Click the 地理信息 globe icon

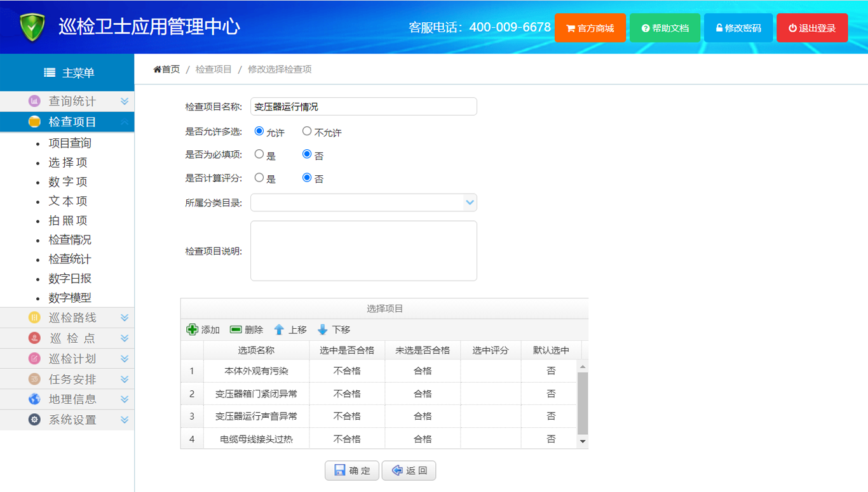coord(34,399)
